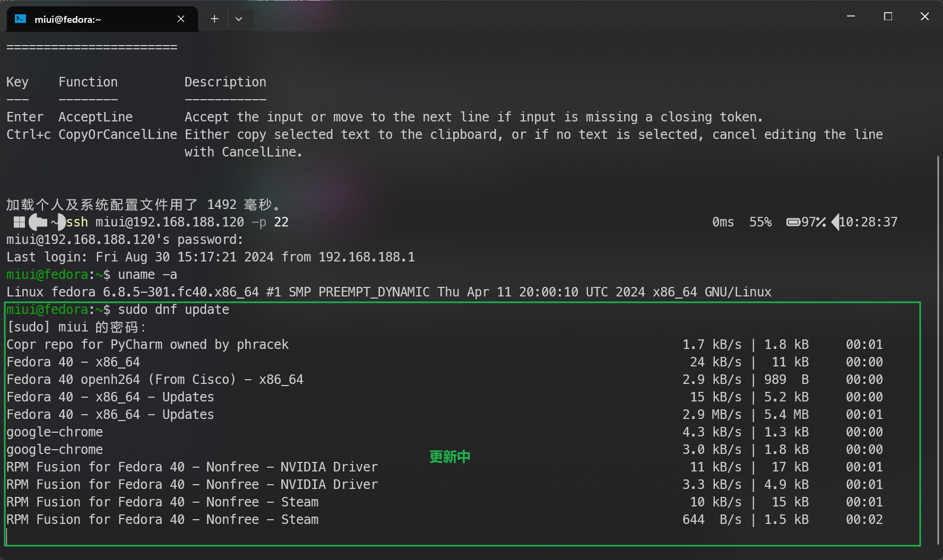Screen dimensions: 943x560
Task: Click the 'uname -a' command text
Action: pyautogui.click(x=148, y=275)
